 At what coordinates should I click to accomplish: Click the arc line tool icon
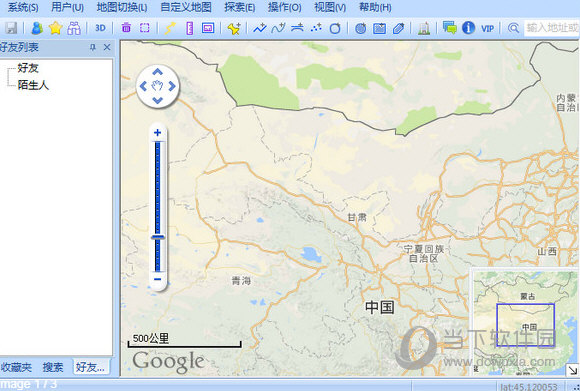click(297, 28)
